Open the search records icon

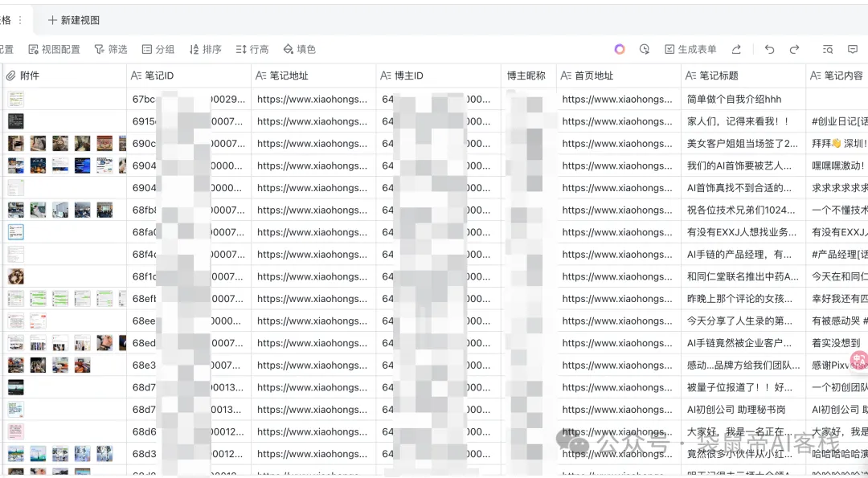click(x=828, y=49)
